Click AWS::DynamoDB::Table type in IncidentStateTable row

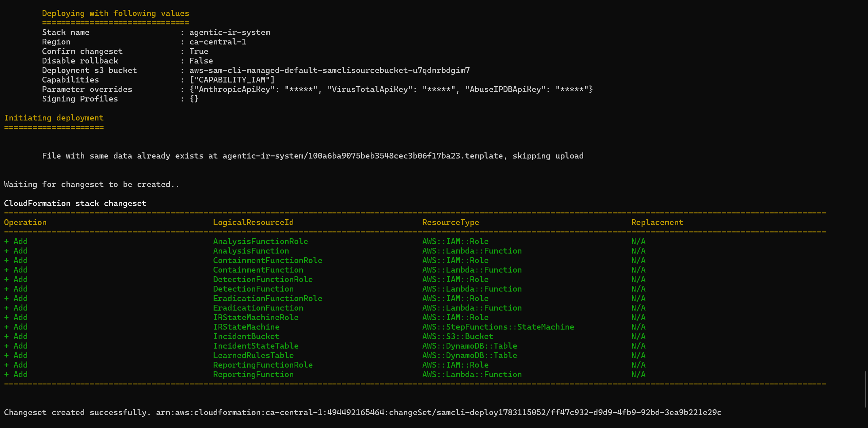469,346
